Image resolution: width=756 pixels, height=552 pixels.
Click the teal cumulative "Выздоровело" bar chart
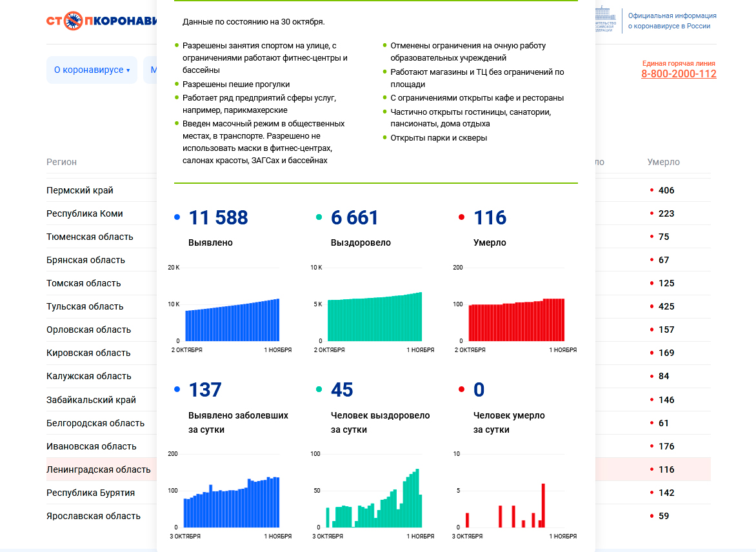[374, 317]
